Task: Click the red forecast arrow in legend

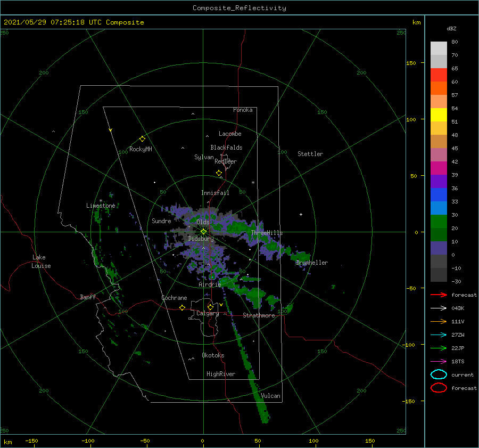Action: pos(439,295)
